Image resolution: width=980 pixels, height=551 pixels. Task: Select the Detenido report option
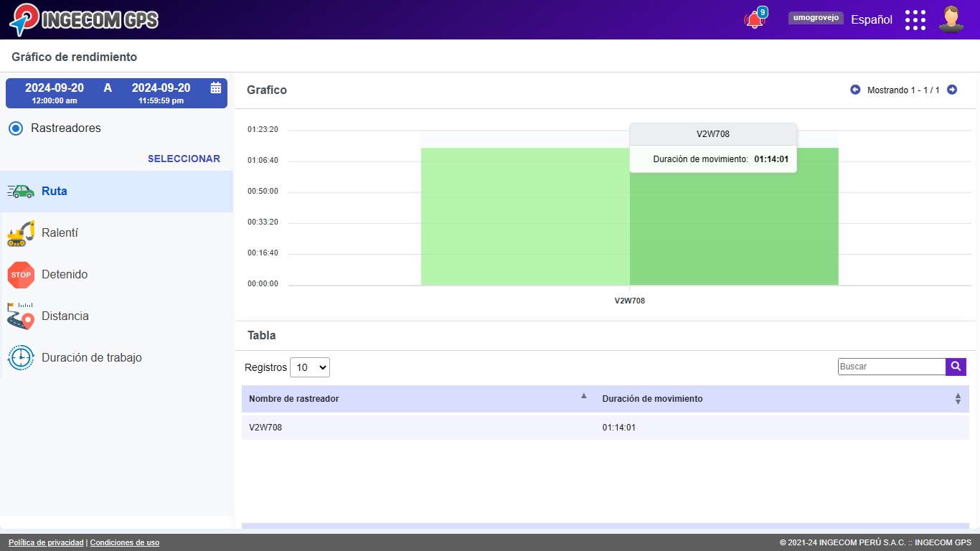click(x=64, y=275)
